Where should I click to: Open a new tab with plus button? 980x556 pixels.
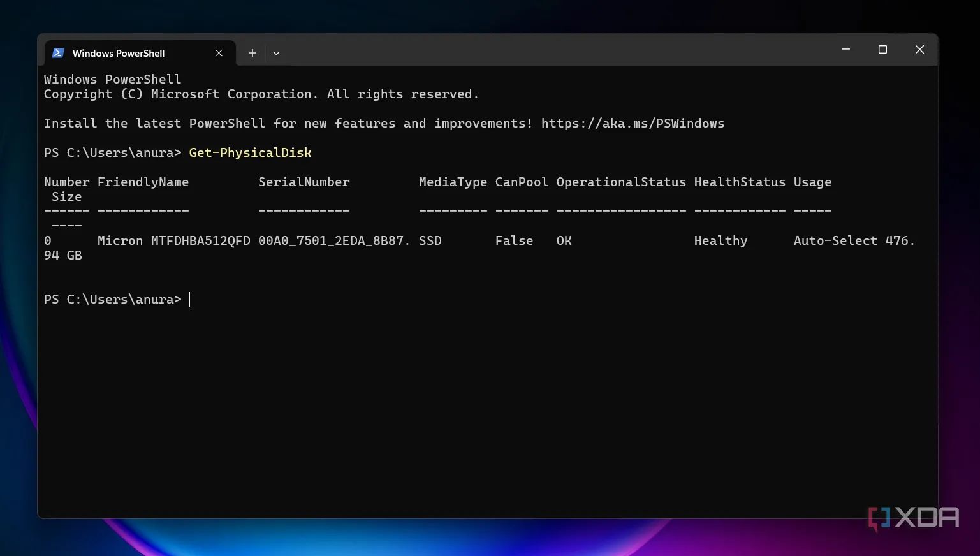(252, 53)
